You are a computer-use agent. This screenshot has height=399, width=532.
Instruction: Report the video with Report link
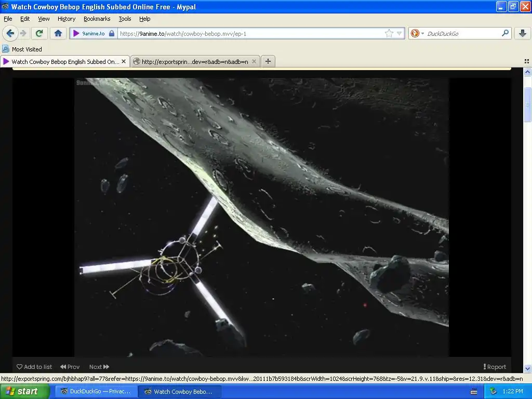(x=495, y=367)
